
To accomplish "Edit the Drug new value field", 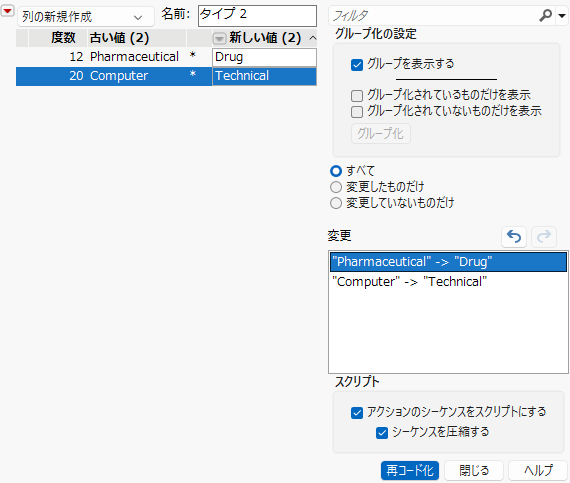I will pyautogui.click(x=264, y=57).
